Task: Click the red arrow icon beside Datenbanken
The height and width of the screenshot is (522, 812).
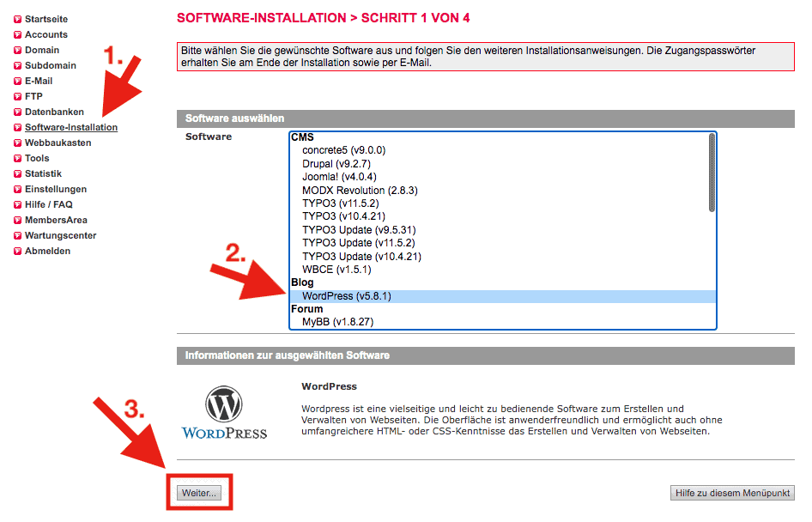Action: tap(18, 112)
